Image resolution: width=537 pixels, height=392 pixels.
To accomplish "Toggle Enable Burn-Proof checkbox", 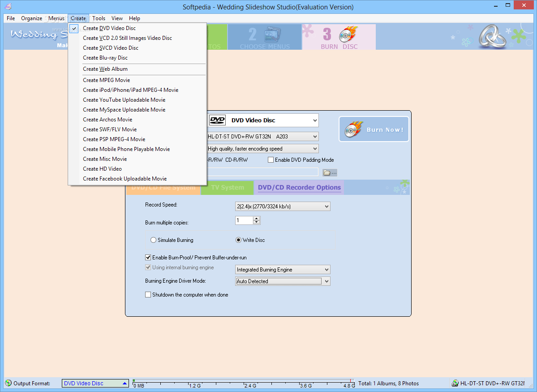I will coord(148,257).
